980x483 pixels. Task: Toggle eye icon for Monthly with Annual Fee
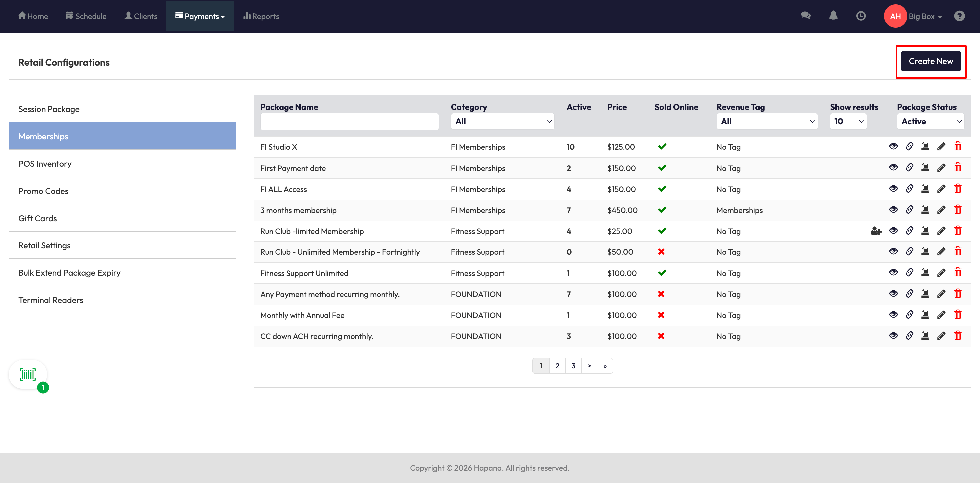click(x=893, y=315)
